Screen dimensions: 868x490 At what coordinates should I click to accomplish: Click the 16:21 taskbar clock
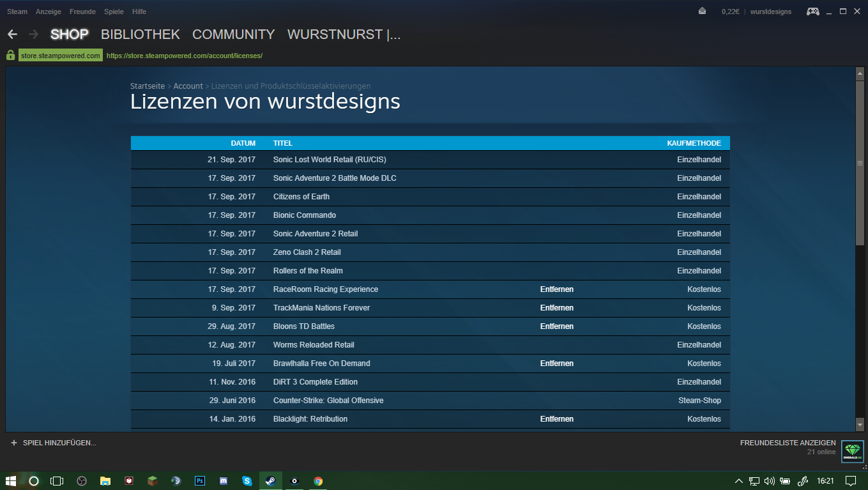(826, 480)
